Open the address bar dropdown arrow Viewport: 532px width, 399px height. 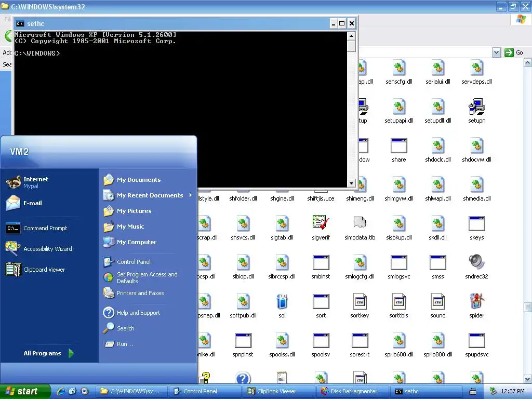pyautogui.click(x=496, y=52)
